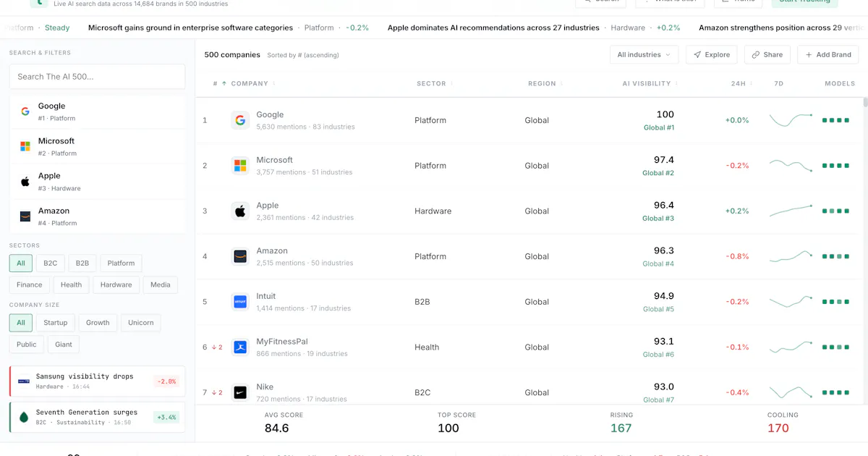Viewport: 868px width, 456px height.
Task: Select the All sector filter chip
Action: 21,263
